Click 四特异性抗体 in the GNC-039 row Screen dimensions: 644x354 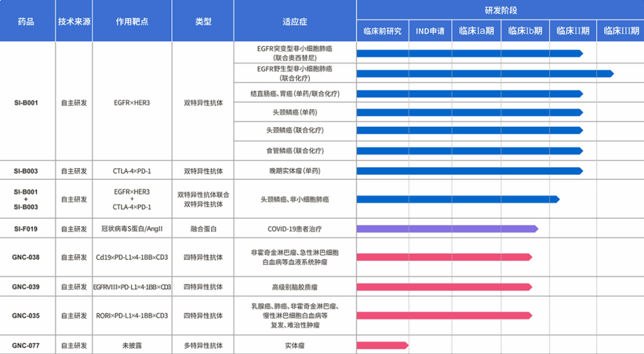pos(203,287)
